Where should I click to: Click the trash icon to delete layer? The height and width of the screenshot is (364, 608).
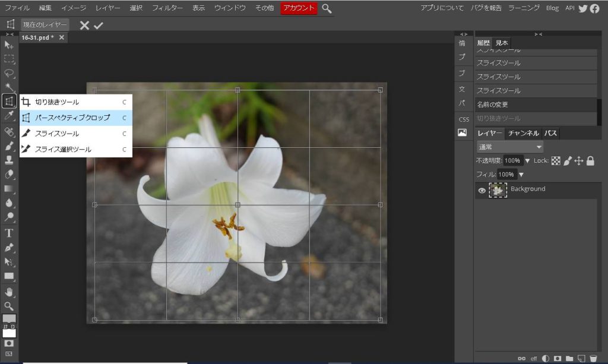(x=593, y=359)
